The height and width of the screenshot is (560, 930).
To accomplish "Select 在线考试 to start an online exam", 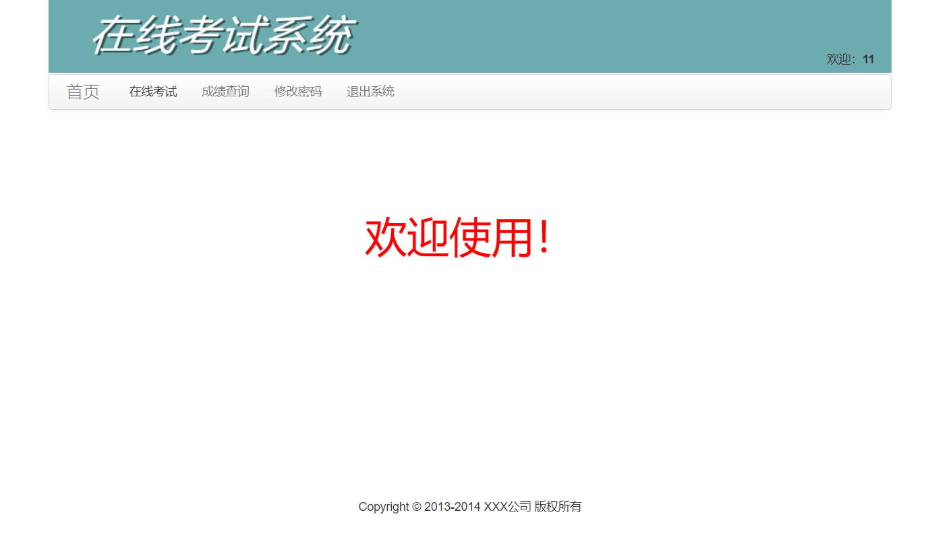I will tap(152, 92).
